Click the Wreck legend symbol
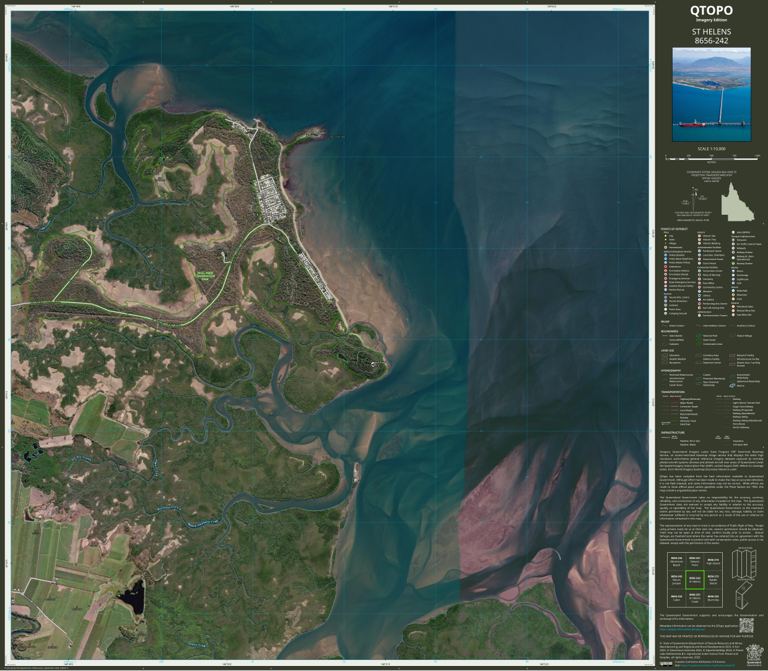 point(733,271)
